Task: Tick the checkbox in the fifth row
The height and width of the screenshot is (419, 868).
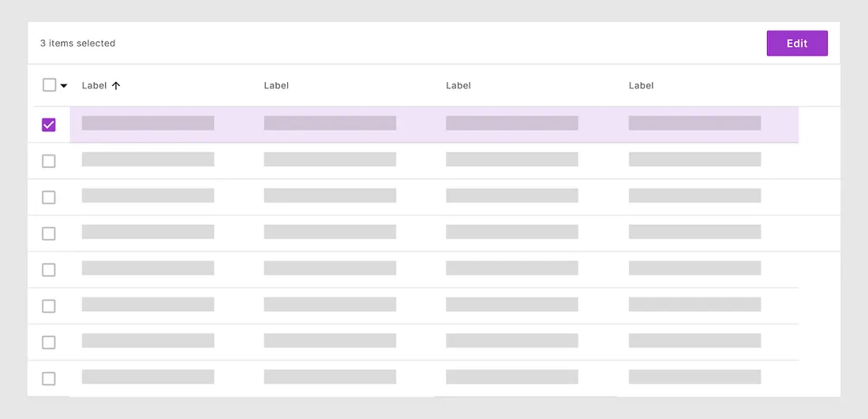Action: (49, 270)
